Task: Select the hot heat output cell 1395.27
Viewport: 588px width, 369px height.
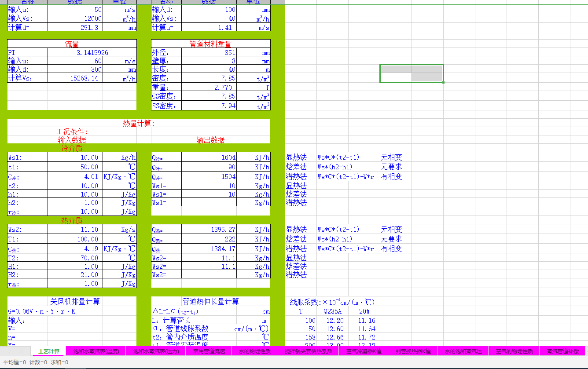Action: 209,230
